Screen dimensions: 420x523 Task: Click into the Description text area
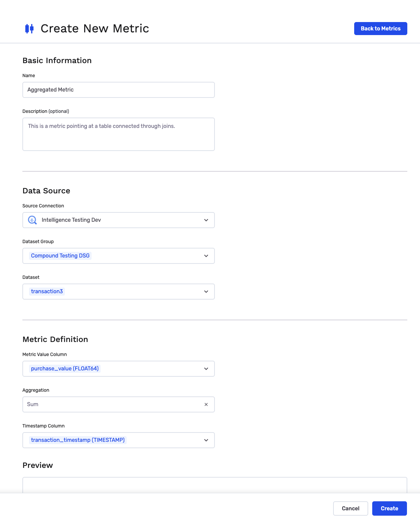tap(119, 134)
